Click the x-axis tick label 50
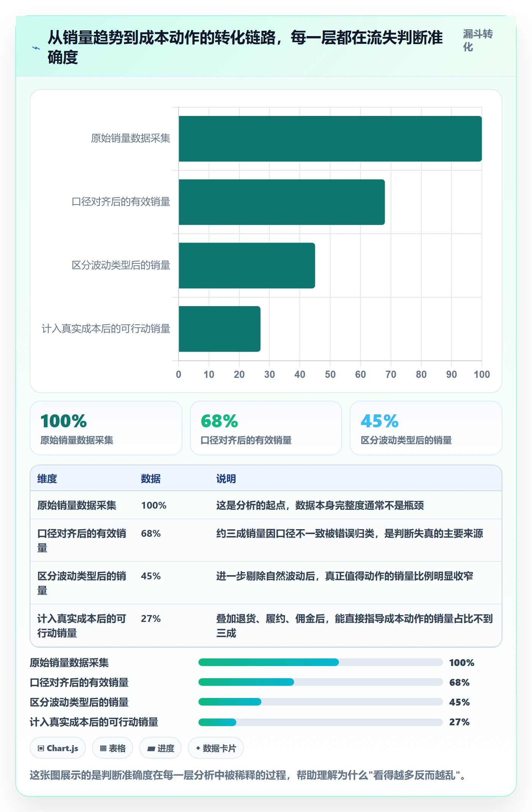 point(330,374)
